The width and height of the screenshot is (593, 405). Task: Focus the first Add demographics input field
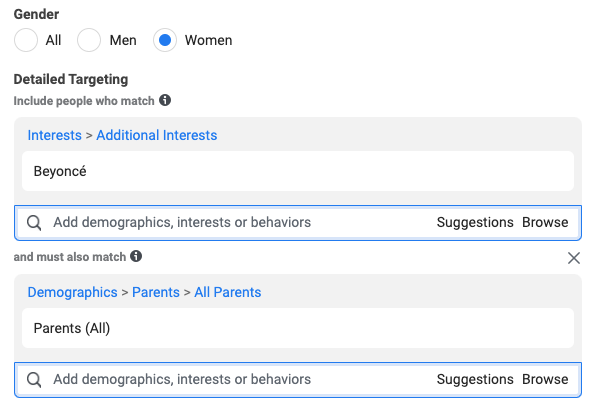[x=242, y=222]
